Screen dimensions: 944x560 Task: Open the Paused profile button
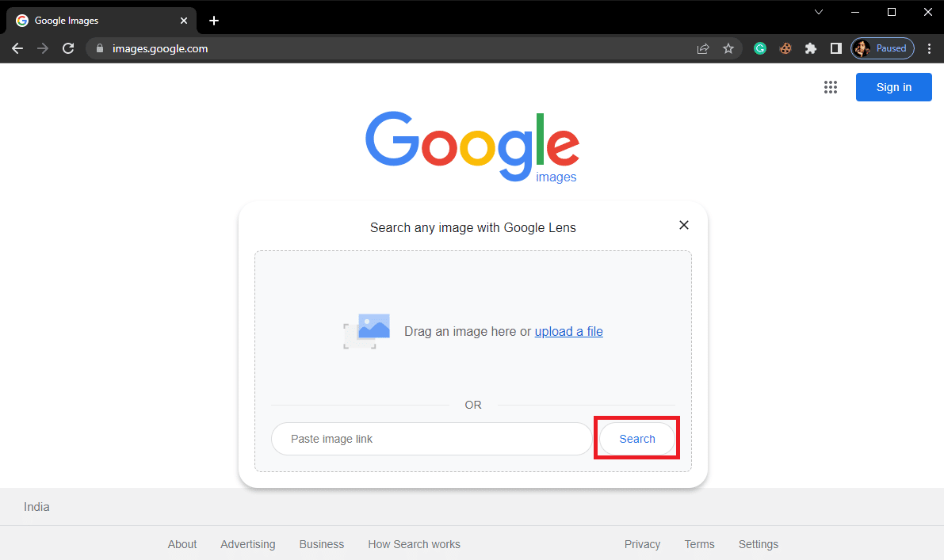(x=882, y=49)
